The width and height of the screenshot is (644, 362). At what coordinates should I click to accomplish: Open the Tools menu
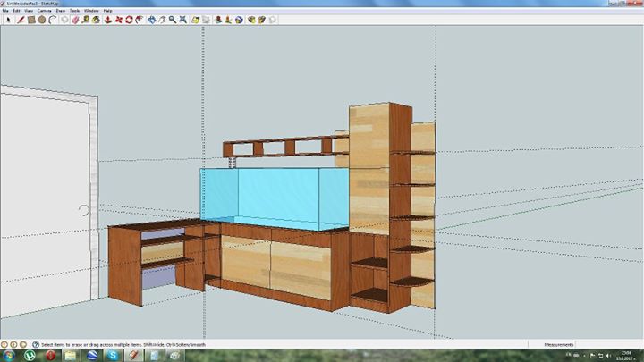[x=75, y=11]
